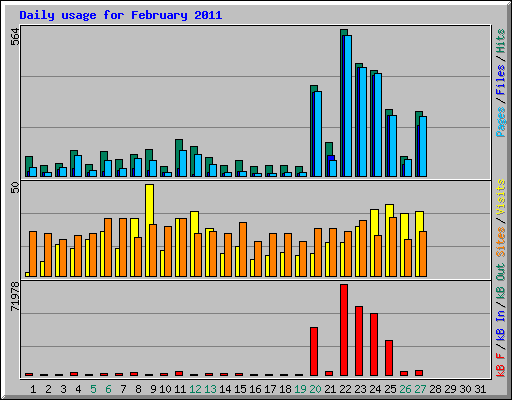Click the 'Pages' legend label
Image resolution: width=512 pixels, height=400 pixels.
tap(500, 122)
